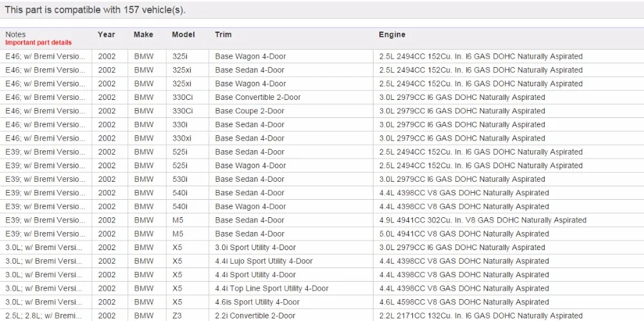Select the Z3 model cell

(x=177, y=316)
